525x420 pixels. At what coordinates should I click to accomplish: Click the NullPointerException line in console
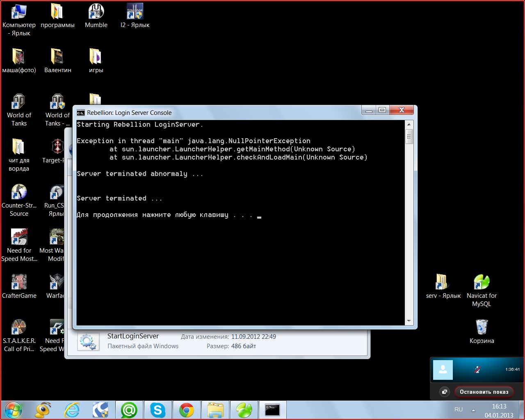click(194, 141)
